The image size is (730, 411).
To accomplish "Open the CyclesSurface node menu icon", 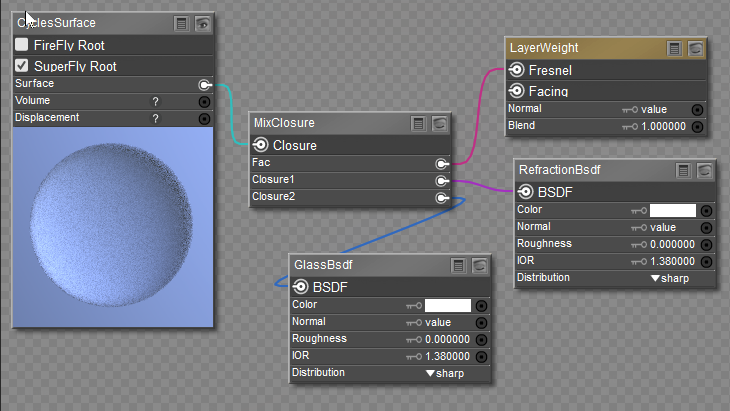I will tap(182, 23).
